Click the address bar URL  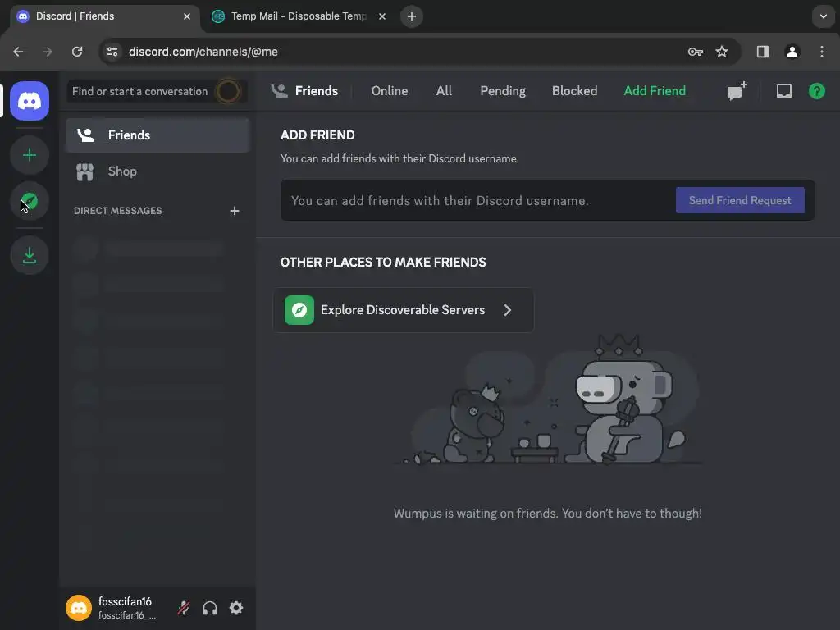pos(203,52)
